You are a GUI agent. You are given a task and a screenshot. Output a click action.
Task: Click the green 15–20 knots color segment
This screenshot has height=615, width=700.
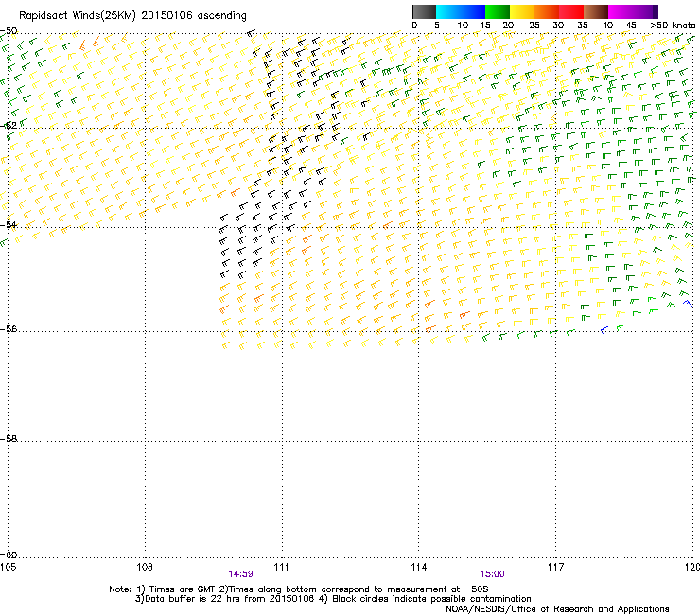tap(498, 11)
